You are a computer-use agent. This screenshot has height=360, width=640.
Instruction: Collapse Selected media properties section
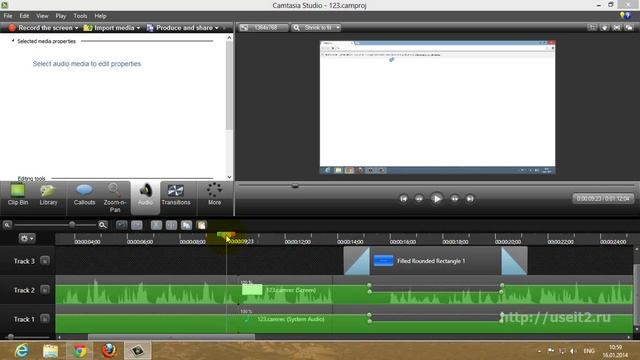pos(13,41)
